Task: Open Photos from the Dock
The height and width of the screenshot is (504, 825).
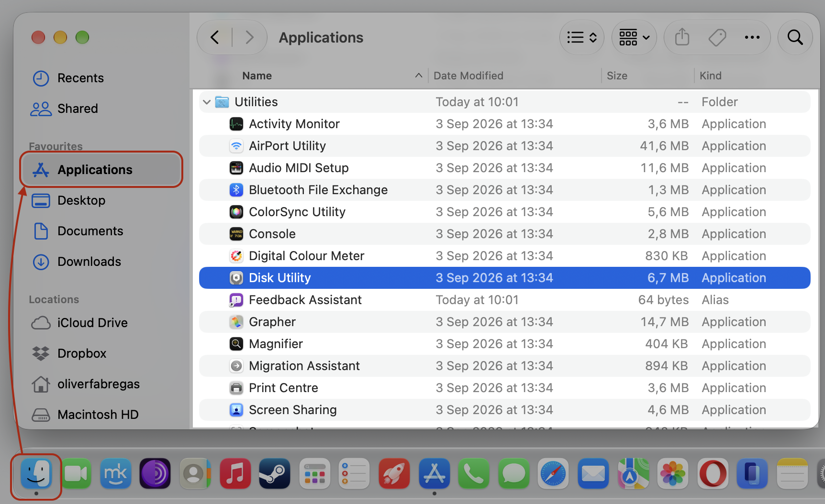Action: coord(673,473)
